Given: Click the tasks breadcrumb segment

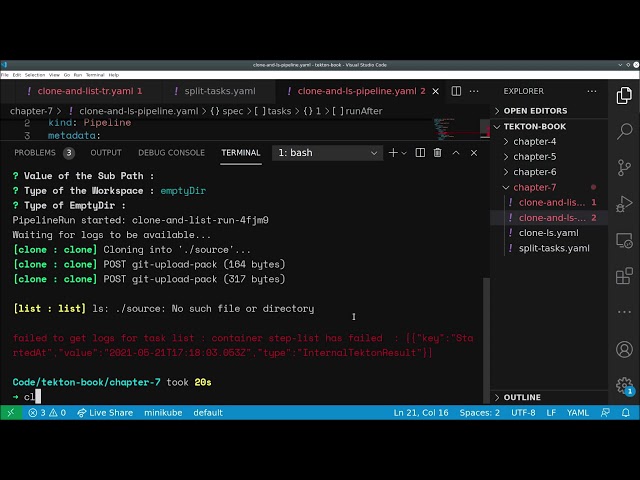Looking at the screenshot, I should click(273, 111).
